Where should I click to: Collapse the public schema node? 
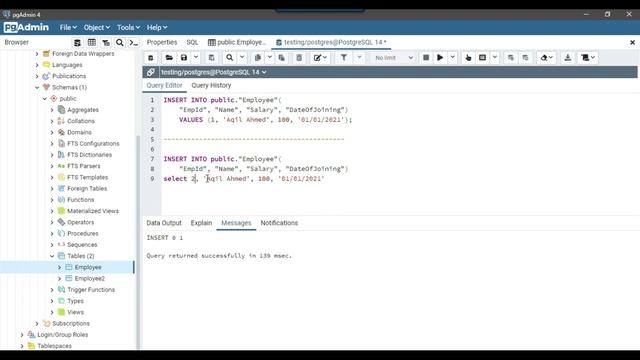click(44, 99)
